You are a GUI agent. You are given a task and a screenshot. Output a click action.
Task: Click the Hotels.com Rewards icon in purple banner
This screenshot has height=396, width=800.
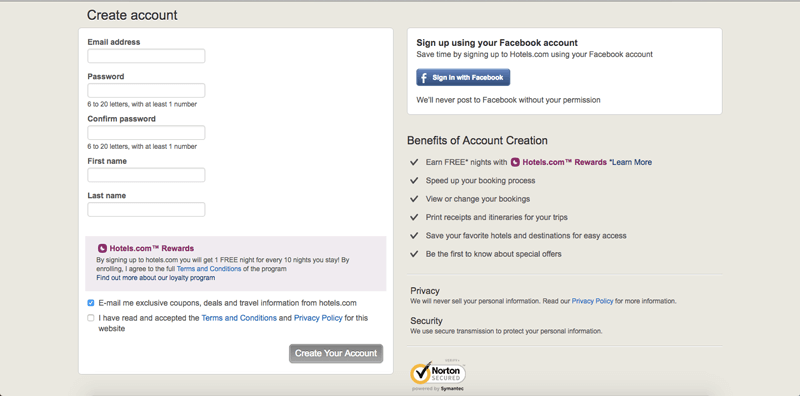pos(102,249)
